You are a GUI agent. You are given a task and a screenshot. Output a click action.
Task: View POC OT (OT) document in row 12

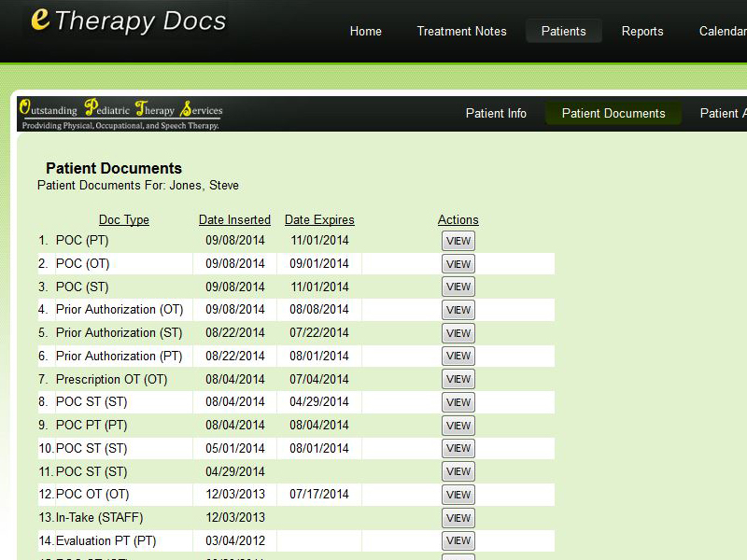coord(458,495)
